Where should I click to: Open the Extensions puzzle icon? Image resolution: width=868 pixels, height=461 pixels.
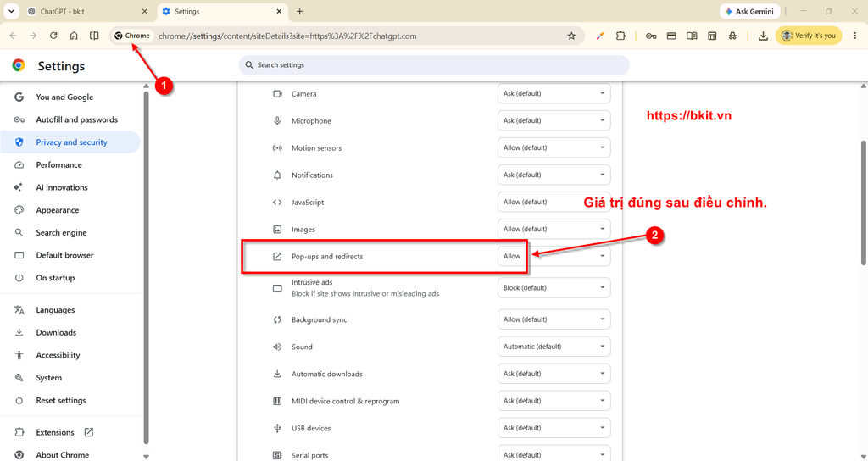coord(620,36)
